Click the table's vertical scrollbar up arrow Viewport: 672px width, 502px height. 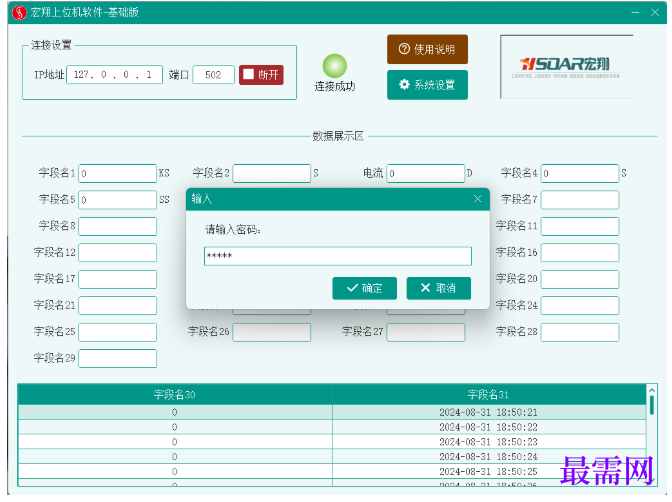651,390
